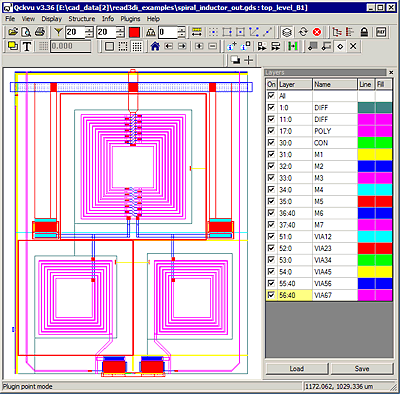Click the black X icon in second toolbar

353,46
